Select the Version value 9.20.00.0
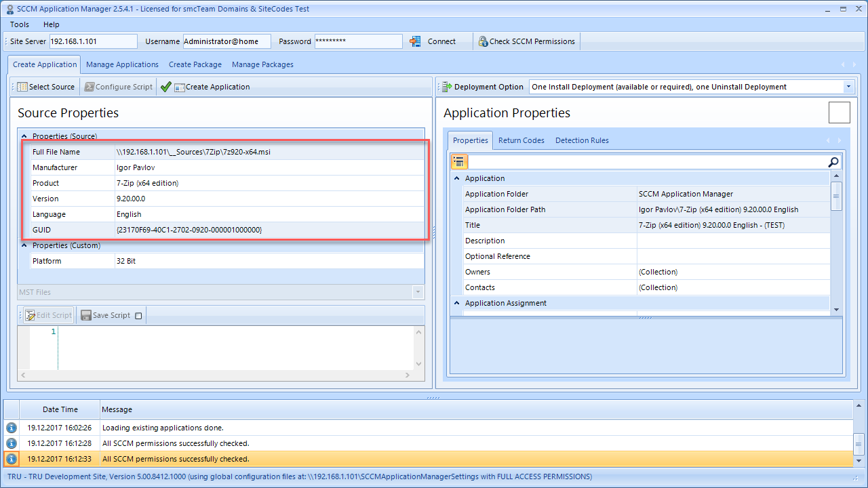The image size is (868, 488). click(x=131, y=199)
